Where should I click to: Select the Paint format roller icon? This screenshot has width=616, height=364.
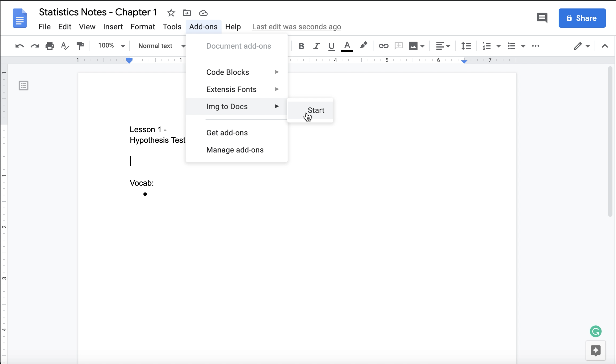pyautogui.click(x=80, y=46)
